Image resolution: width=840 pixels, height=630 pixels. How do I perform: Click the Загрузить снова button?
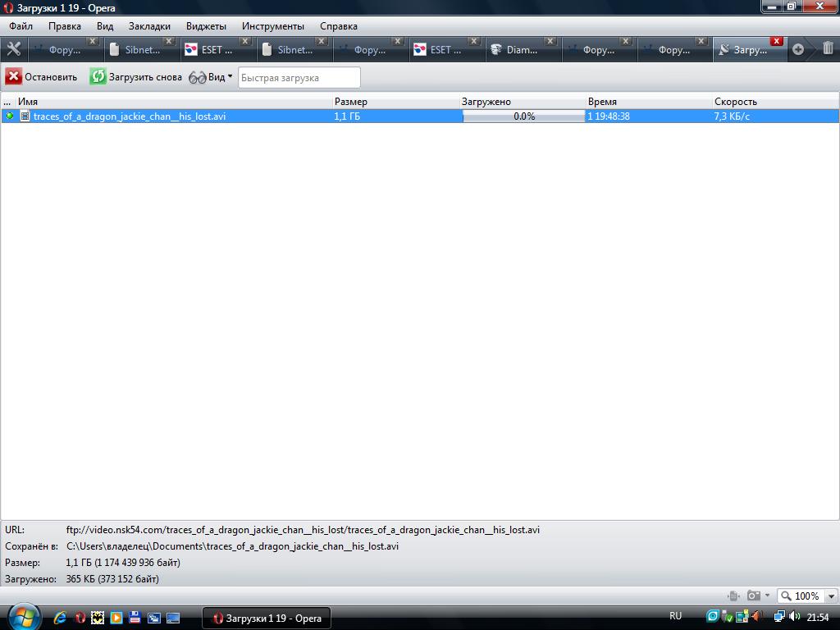click(x=136, y=77)
